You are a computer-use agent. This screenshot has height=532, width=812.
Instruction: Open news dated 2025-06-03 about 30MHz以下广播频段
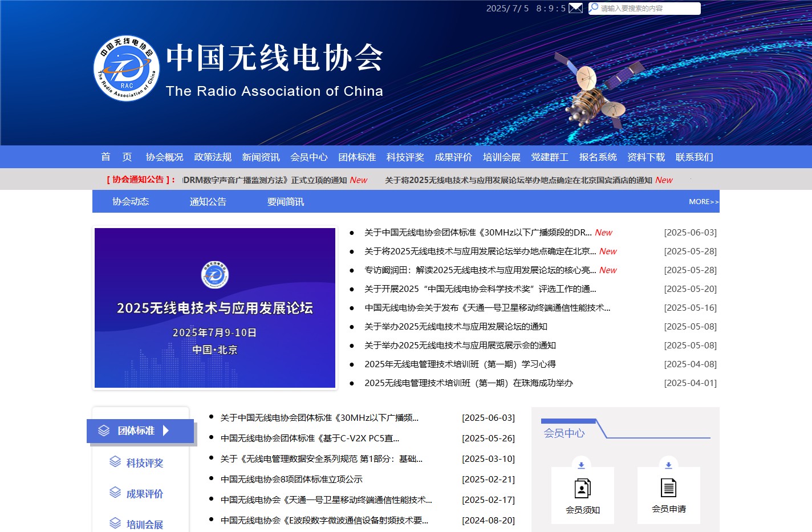pyautogui.click(x=478, y=232)
